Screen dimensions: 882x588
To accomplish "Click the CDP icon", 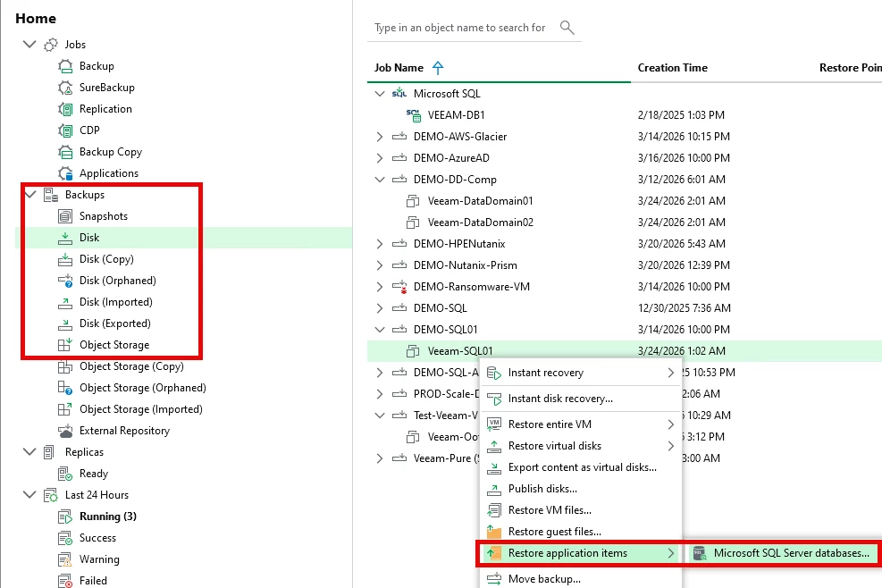I will pyautogui.click(x=65, y=130).
